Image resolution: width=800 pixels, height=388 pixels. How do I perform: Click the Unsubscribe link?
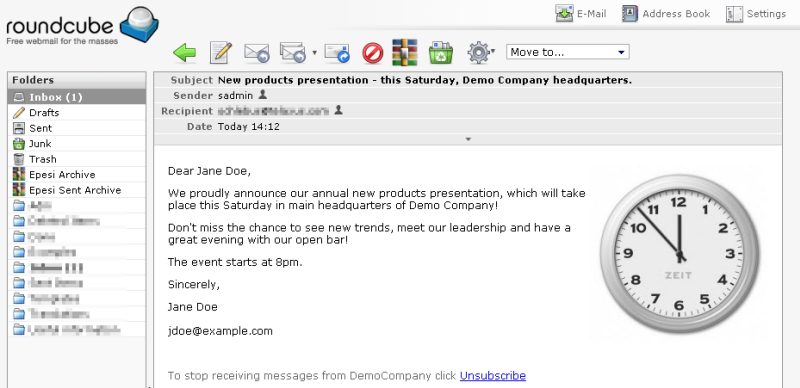pos(492,376)
